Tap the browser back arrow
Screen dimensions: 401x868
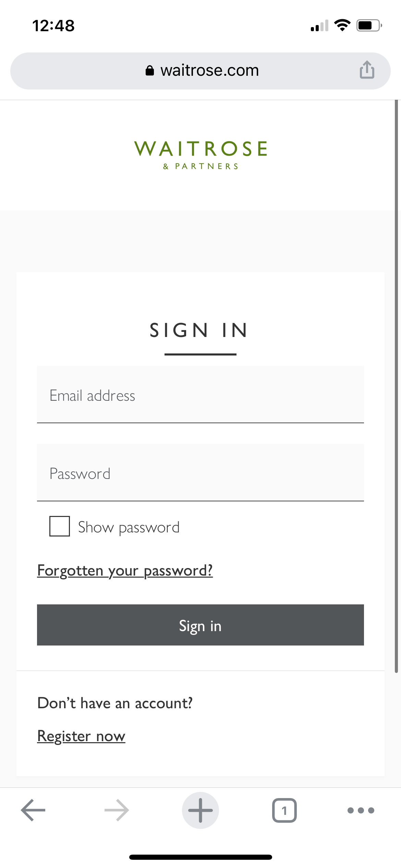coord(33,810)
